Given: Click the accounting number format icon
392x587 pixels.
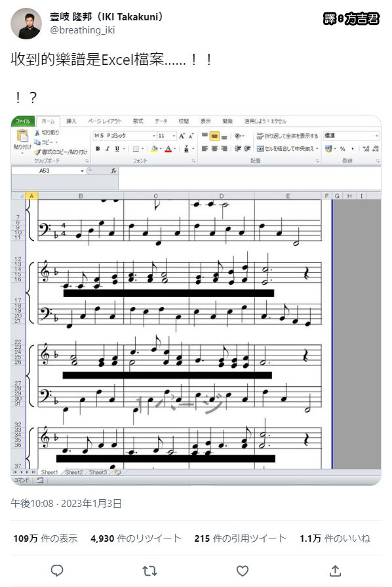Looking at the screenshot, I should tap(328, 149).
